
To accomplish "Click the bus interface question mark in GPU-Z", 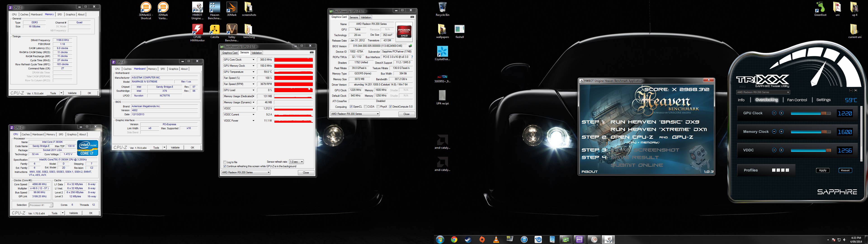I will 412,57.
